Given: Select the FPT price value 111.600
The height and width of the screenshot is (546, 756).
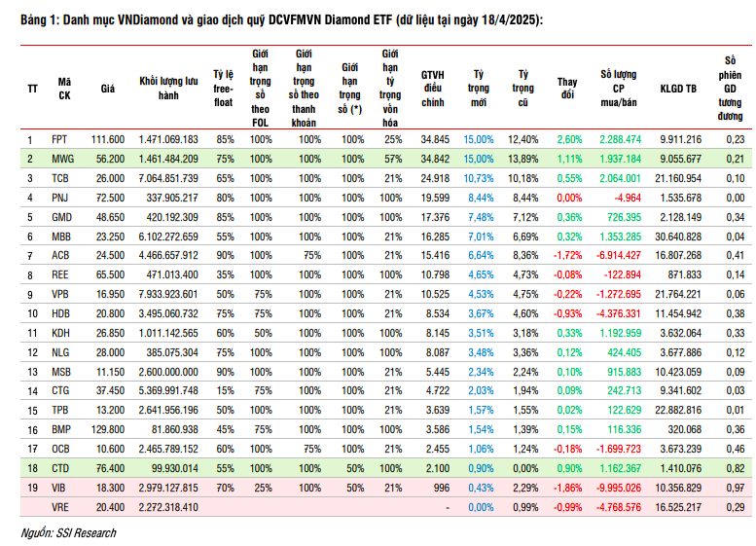Looking at the screenshot, I should pyautogui.click(x=107, y=140).
